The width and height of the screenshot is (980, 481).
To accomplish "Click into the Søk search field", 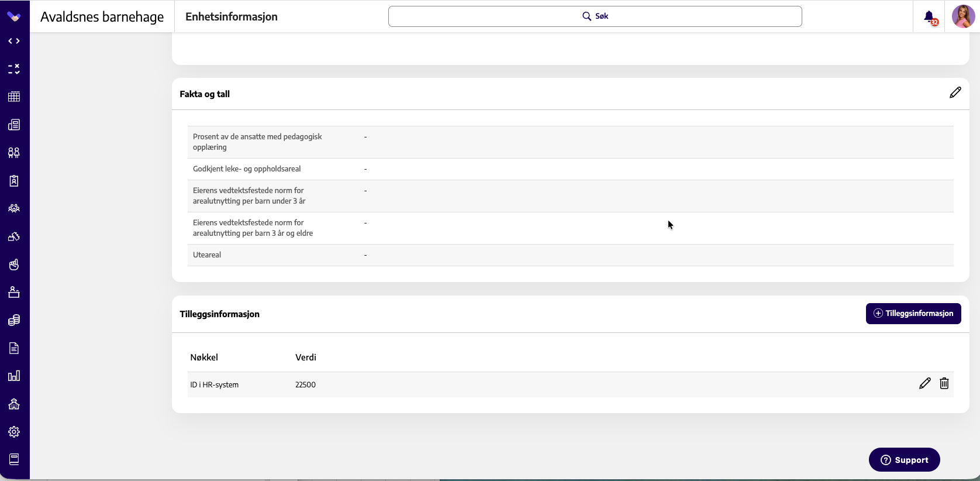I will click(x=595, y=16).
